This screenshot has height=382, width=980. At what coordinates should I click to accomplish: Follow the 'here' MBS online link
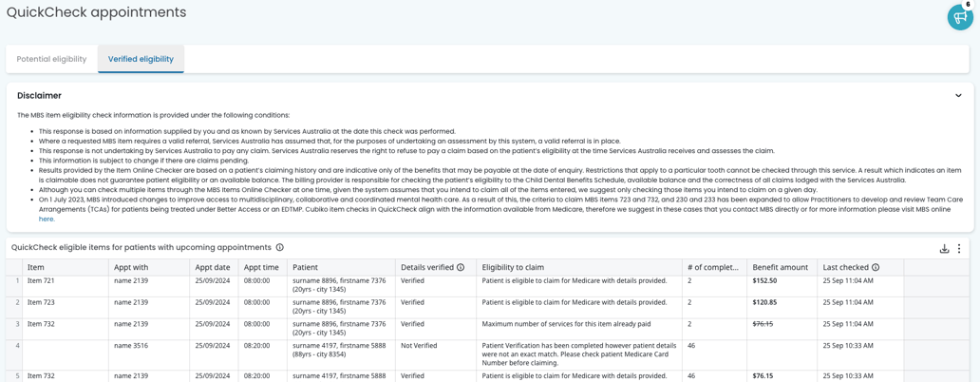tap(46, 220)
